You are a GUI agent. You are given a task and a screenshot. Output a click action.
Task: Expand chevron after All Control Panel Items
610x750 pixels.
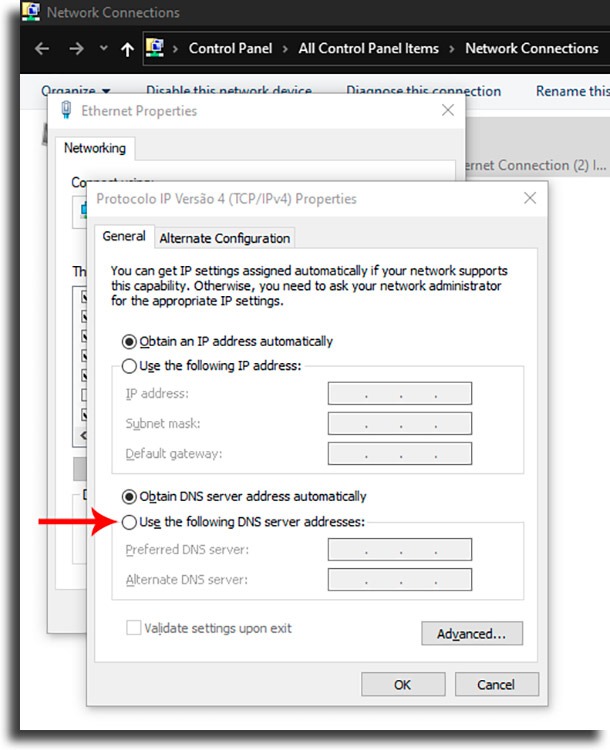[x=452, y=49]
